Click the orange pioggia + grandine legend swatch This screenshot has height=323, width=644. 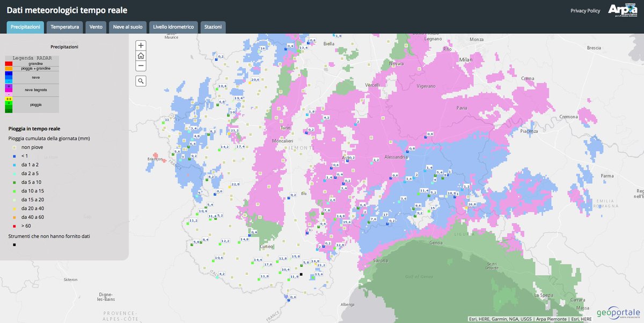[9, 69]
